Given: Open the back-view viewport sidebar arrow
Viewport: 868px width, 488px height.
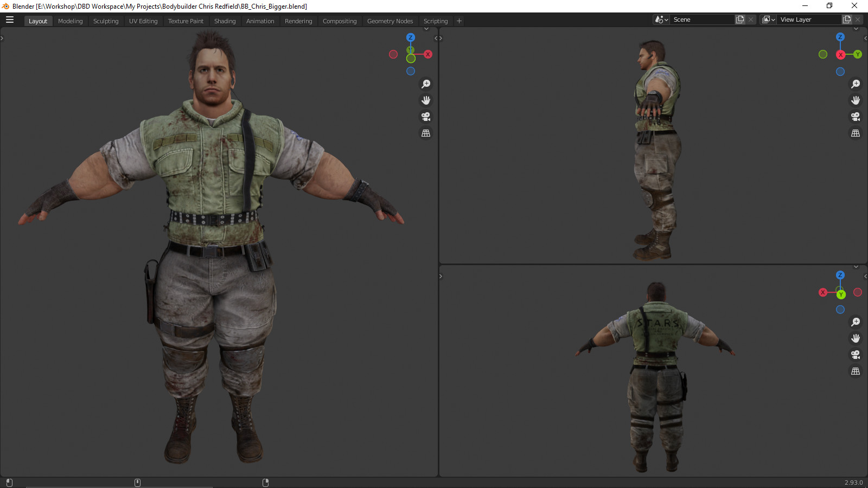Looking at the screenshot, I should (865, 277).
